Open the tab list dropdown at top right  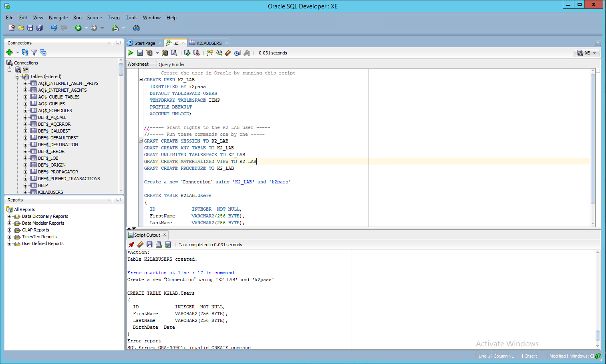tap(598, 43)
